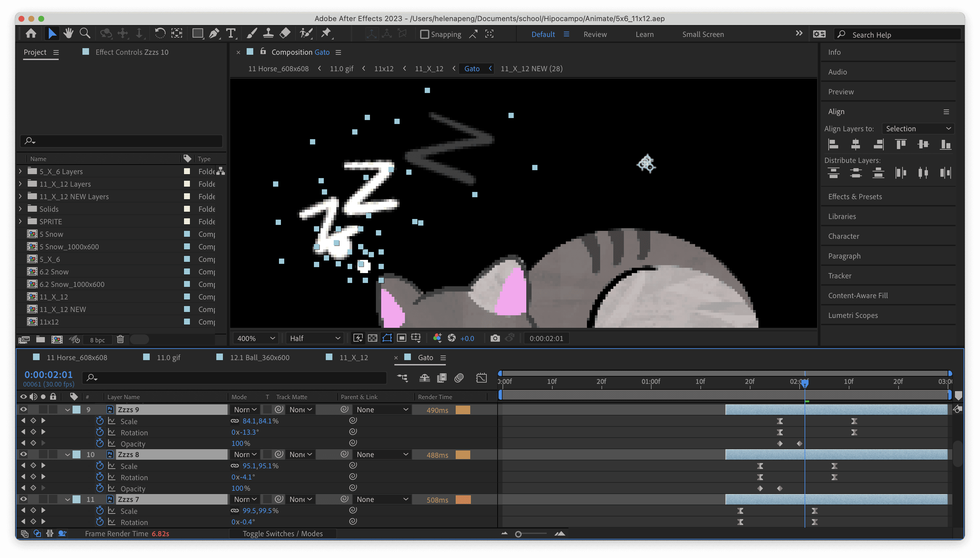980x558 pixels.
Task: Hide the Zzzs 9 layer
Action: click(x=23, y=409)
